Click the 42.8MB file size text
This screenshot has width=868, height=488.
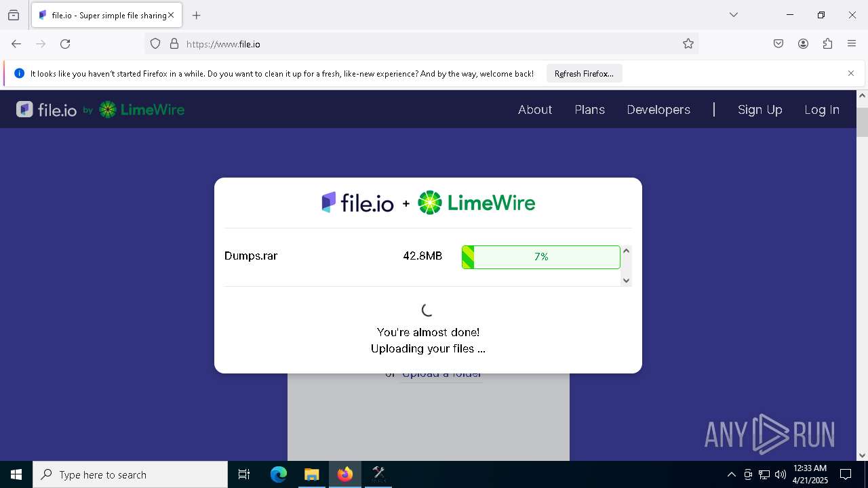coord(422,256)
